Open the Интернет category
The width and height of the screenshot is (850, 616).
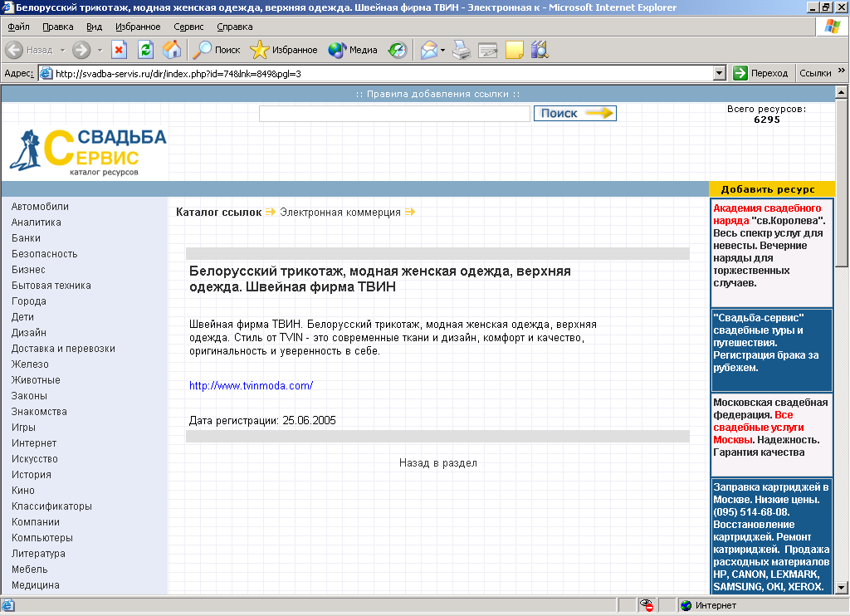coord(34,443)
